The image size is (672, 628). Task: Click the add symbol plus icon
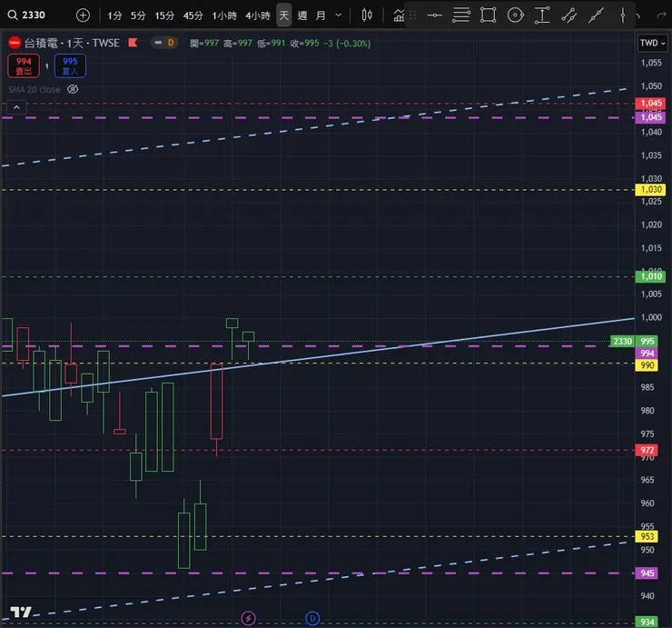click(83, 15)
